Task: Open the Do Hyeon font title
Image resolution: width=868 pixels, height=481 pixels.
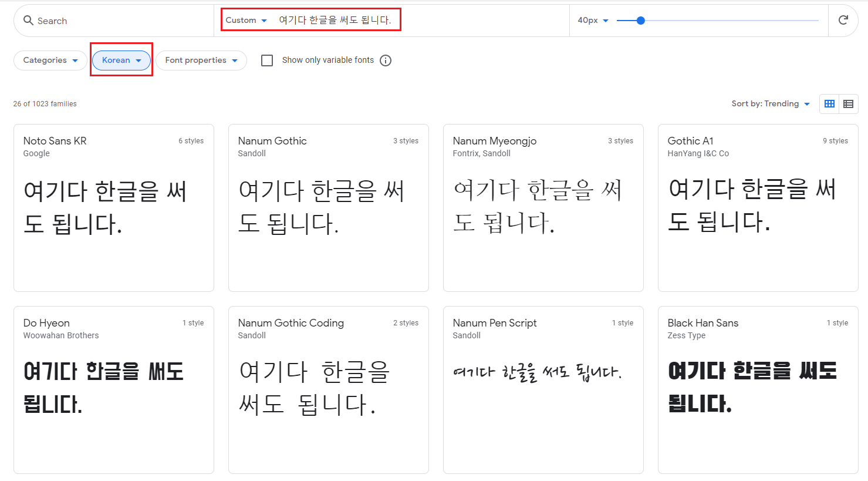Action: [x=46, y=323]
